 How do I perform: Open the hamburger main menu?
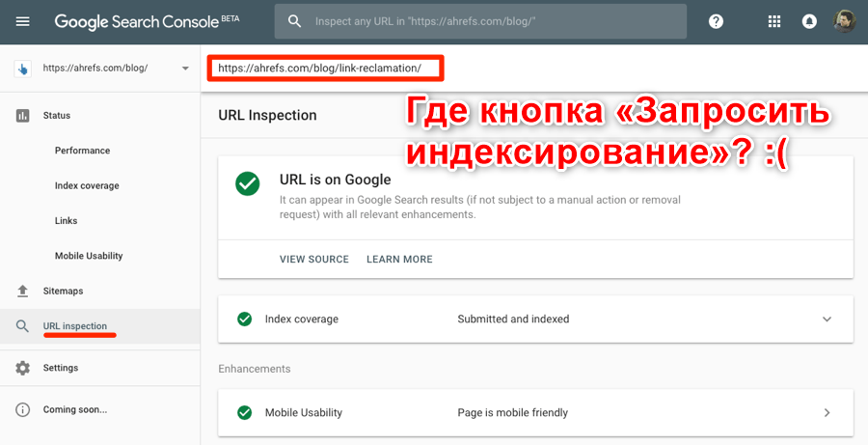[23, 21]
